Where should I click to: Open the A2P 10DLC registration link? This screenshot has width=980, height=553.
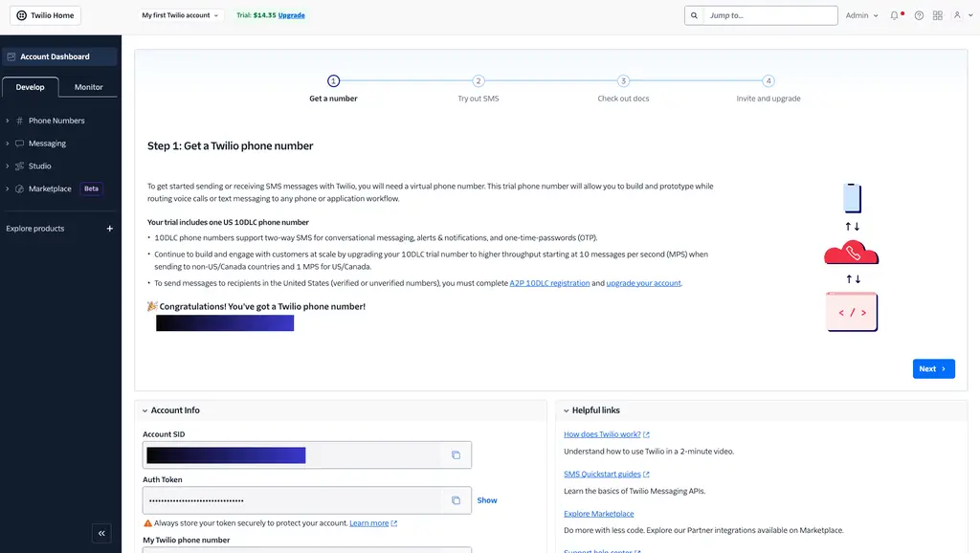[x=549, y=283]
